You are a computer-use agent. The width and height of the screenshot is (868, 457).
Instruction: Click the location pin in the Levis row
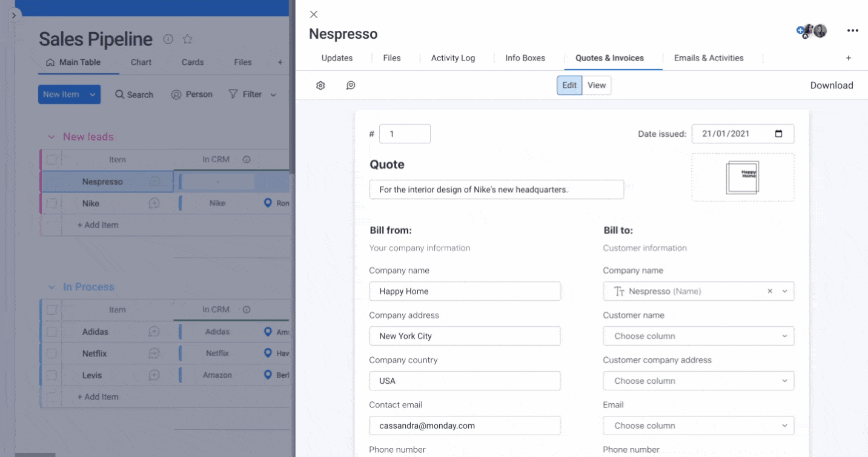pos(268,375)
